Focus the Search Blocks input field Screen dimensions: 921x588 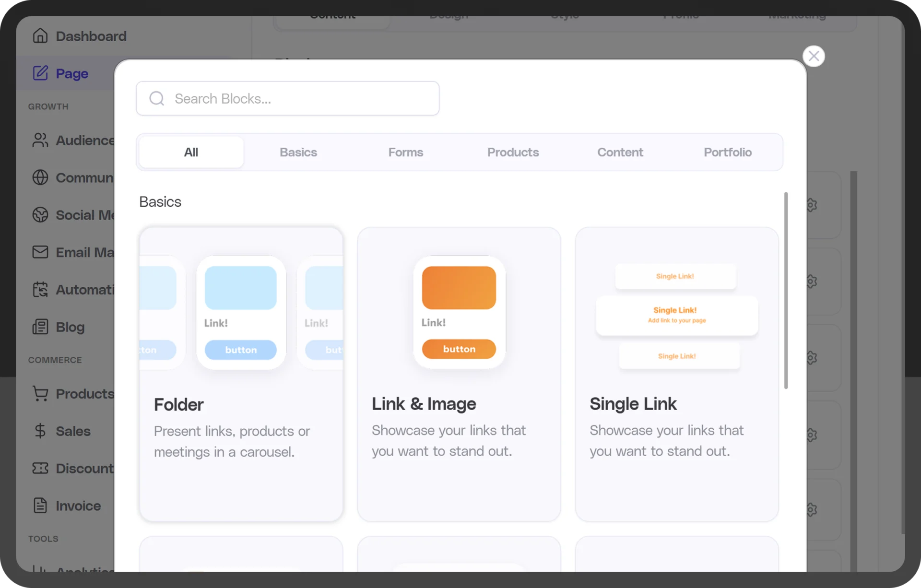tap(302, 98)
